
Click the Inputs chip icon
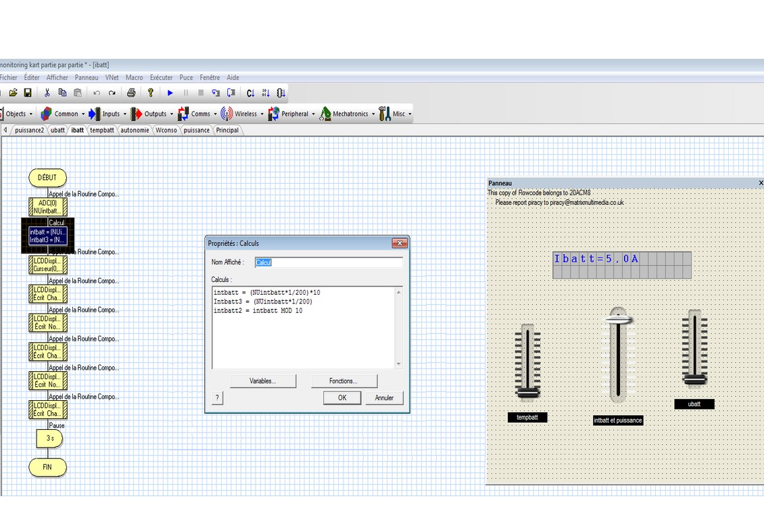(x=95, y=114)
